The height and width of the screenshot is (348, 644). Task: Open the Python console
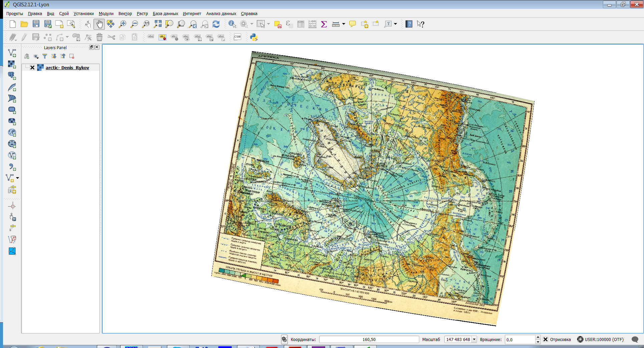tap(254, 37)
